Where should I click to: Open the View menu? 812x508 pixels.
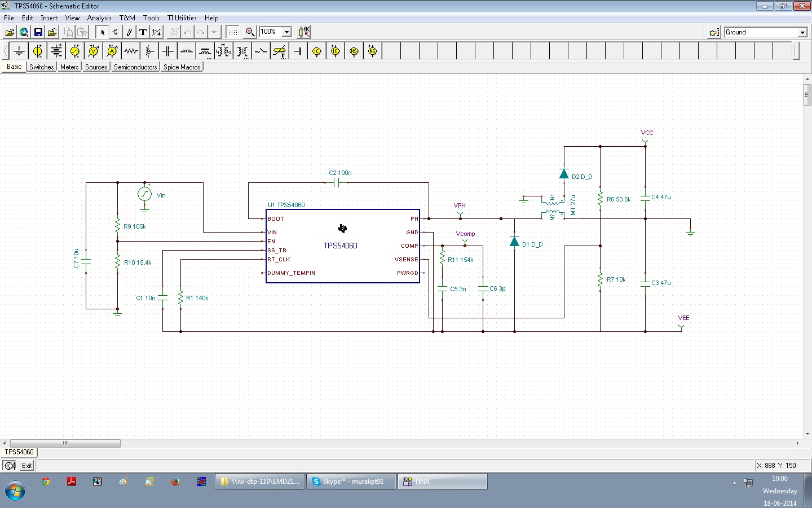pyautogui.click(x=72, y=18)
